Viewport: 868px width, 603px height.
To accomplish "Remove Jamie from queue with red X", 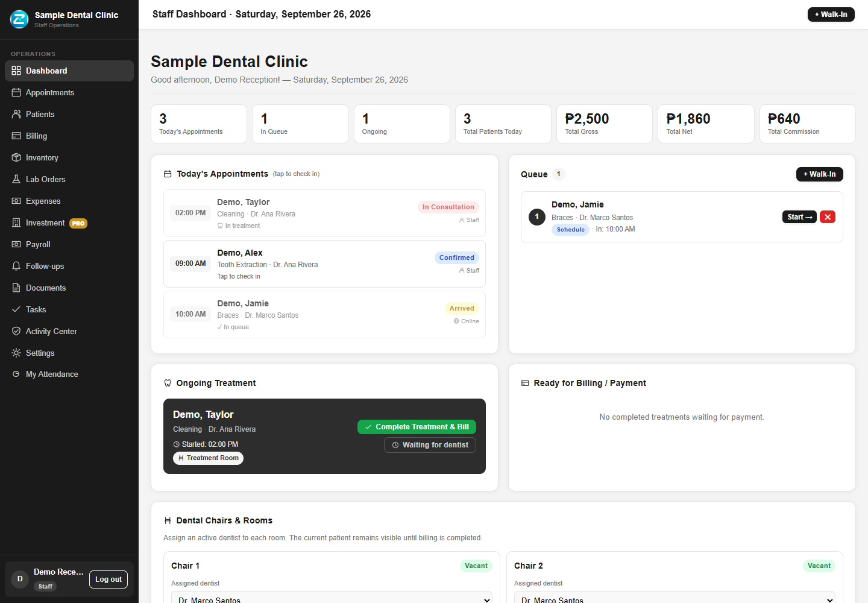I will (x=828, y=217).
